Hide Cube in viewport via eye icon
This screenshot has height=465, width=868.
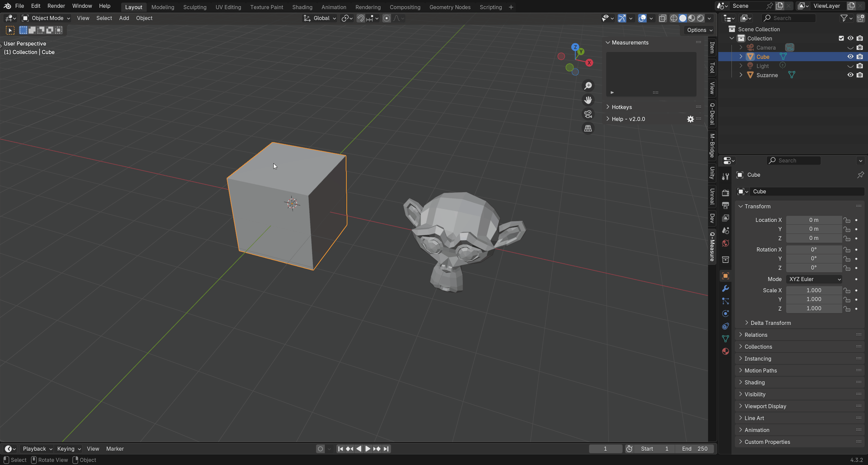tap(850, 56)
